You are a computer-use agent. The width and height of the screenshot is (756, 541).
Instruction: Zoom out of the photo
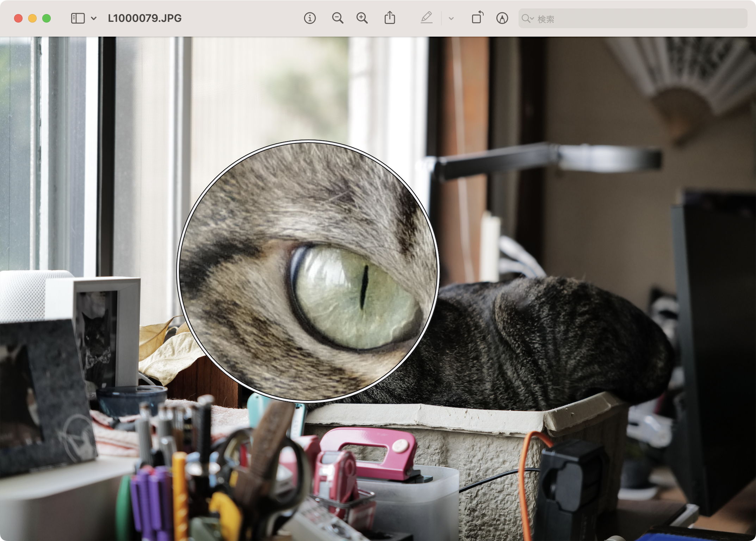click(x=337, y=18)
